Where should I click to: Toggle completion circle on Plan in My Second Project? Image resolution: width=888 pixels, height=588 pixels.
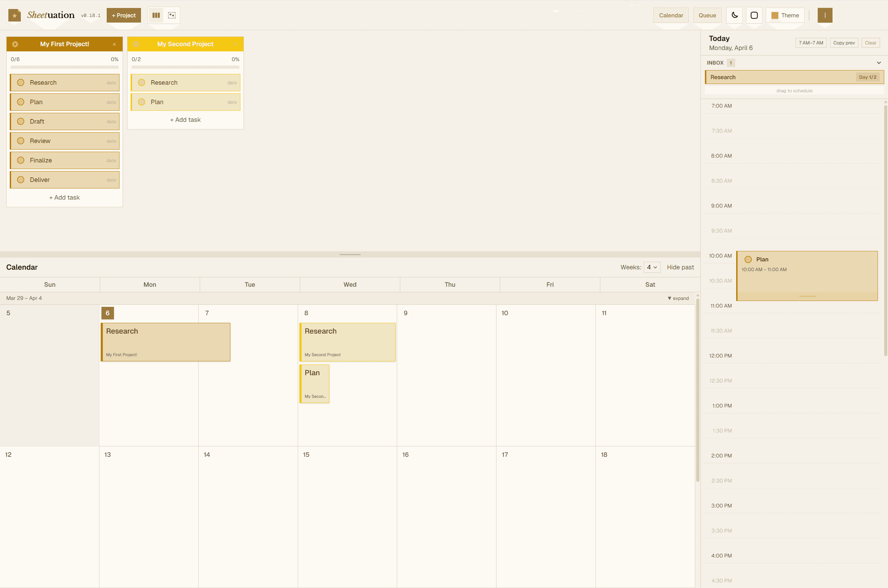[x=141, y=102]
